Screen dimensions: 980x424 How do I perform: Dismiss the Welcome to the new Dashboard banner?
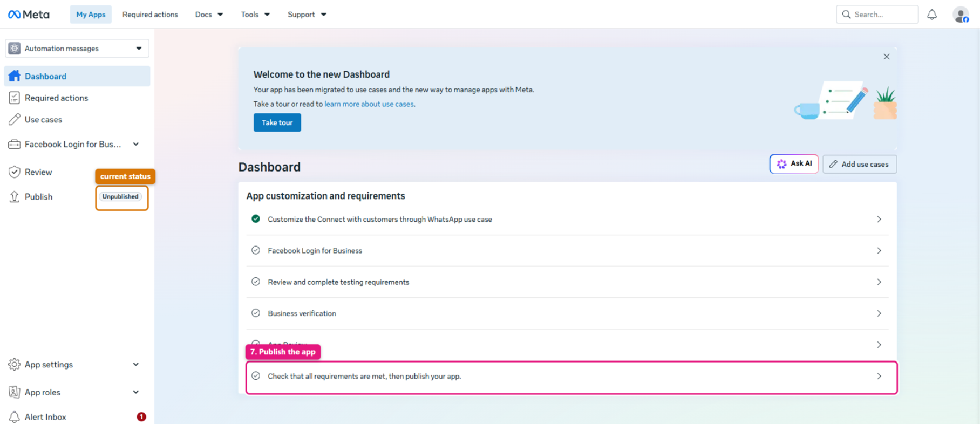click(x=887, y=57)
